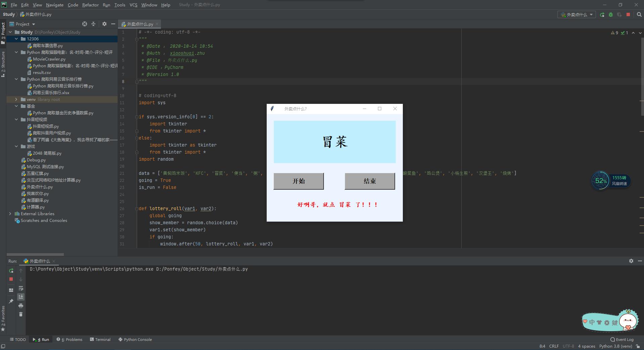
Task: Click Collapse All icon in Project panel
Action: coord(93,24)
